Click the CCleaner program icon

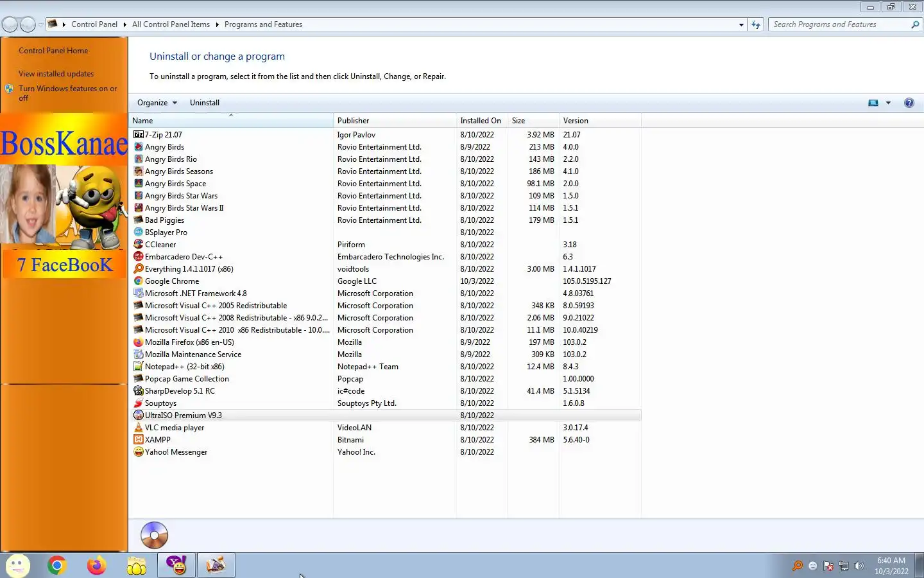pyautogui.click(x=138, y=245)
